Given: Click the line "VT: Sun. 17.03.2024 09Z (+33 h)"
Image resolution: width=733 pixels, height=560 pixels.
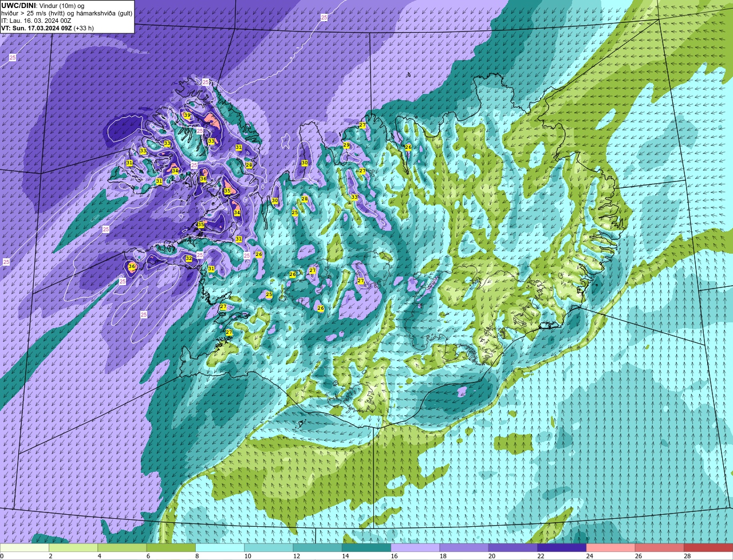Looking at the screenshot, I should [48, 28].
